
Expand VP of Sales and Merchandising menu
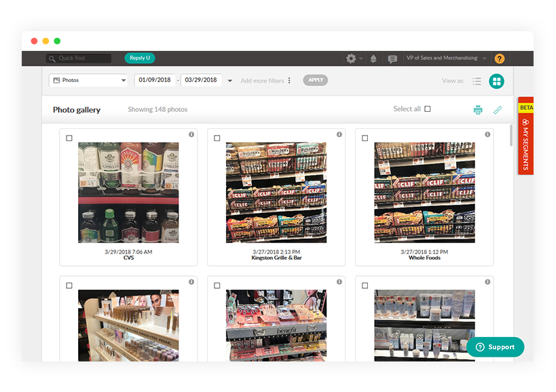446,58
